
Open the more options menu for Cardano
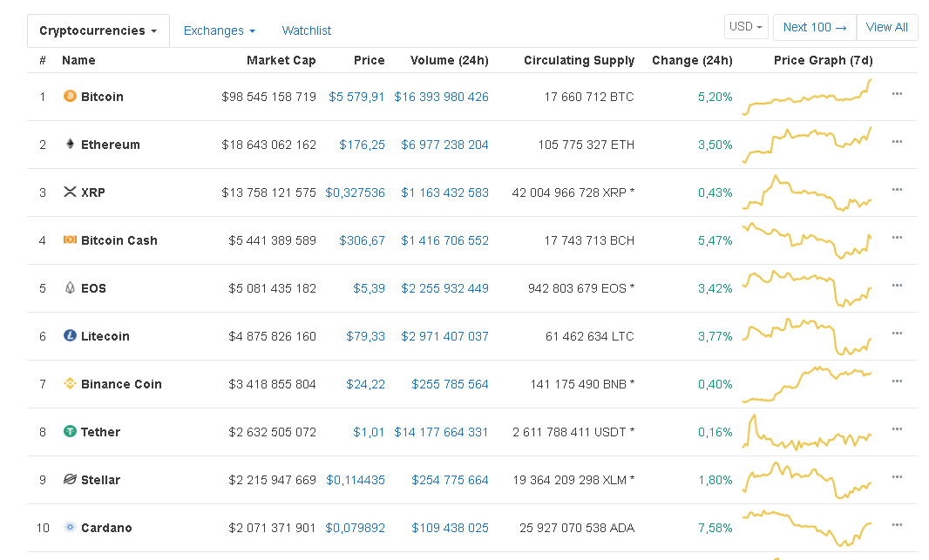coord(897,525)
